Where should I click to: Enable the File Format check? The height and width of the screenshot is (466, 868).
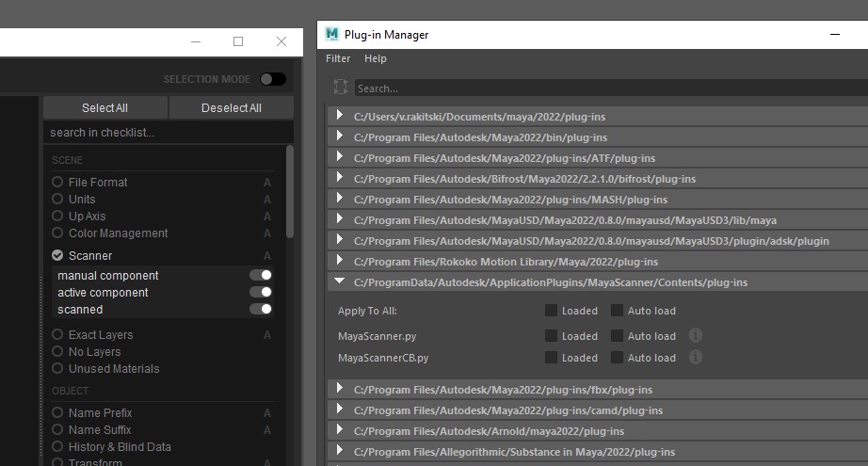(57, 182)
